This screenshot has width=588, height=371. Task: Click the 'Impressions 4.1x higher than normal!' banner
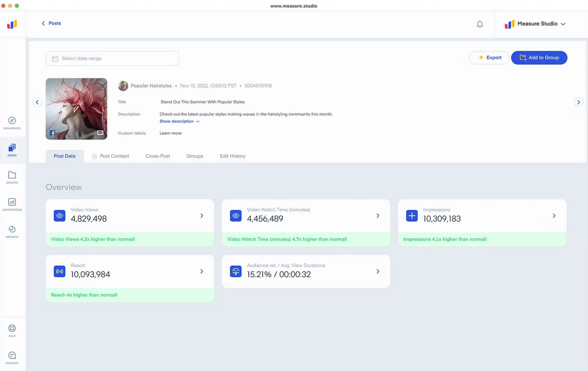(482, 239)
